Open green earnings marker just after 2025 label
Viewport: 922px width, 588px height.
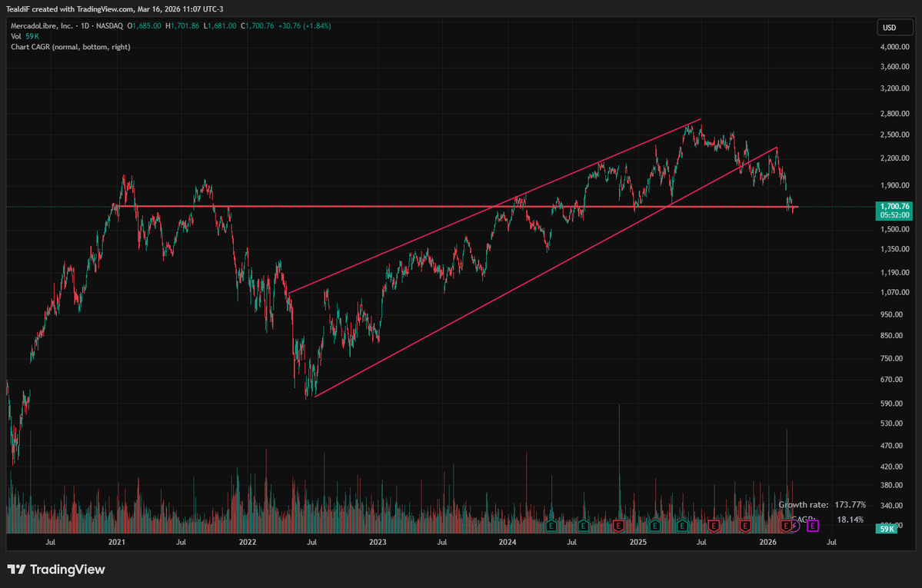[655, 526]
